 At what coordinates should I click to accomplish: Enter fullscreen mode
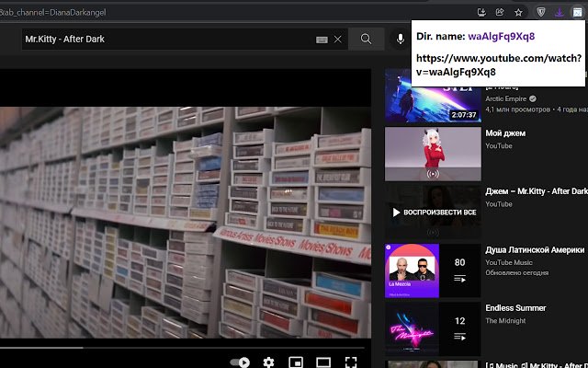tap(351, 362)
